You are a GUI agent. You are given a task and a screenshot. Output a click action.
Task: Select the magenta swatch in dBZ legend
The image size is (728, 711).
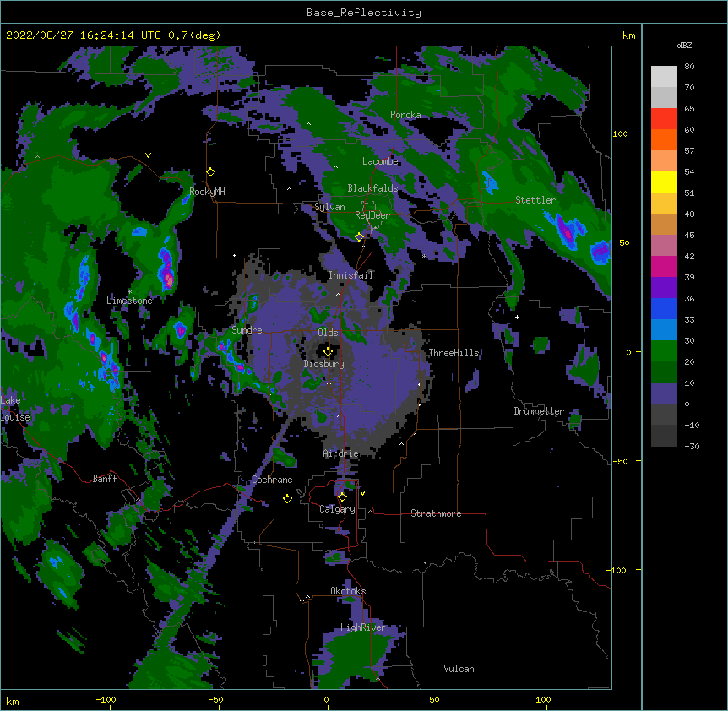click(664, 266)
